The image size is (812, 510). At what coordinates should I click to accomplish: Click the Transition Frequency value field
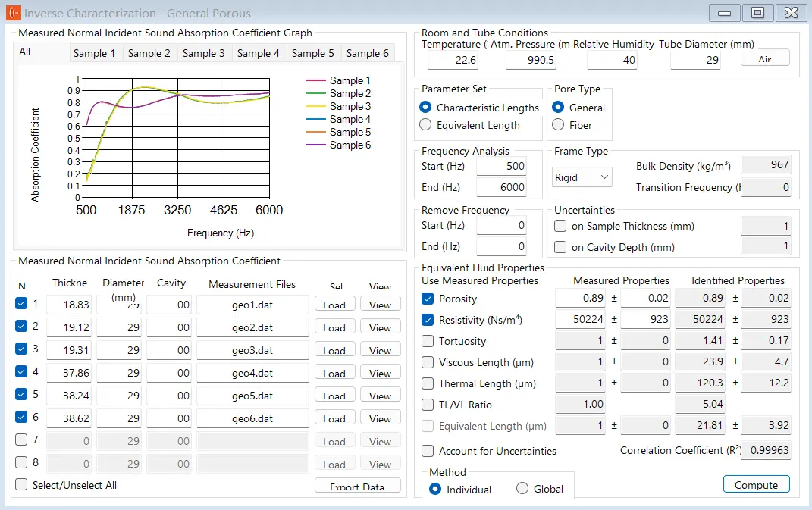point(766,187)
